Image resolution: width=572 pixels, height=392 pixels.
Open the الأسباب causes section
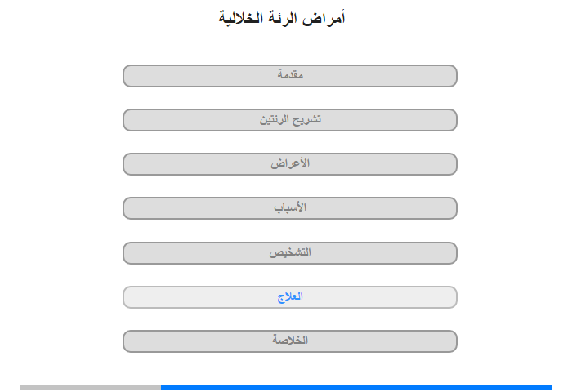coord(290,208)
